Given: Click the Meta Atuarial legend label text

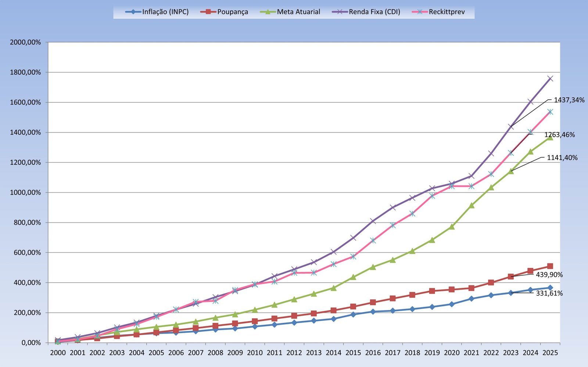Looking at the screenshot, I should pyautogui.click(x=298, y=12).
